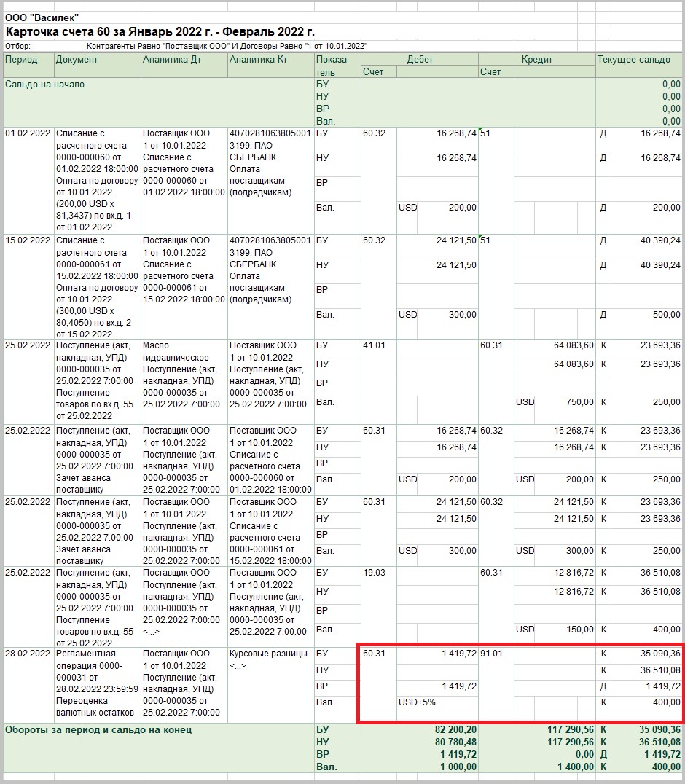Select the USD credit amount 750,00
The width and height of the screenshot is (685, 784).
coord(579,402)
